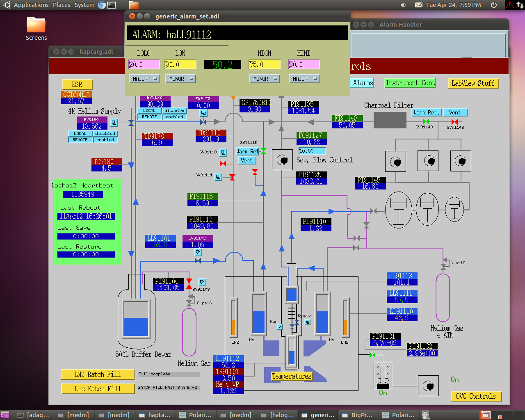
Task: Open the Screens folder on the desktop
Action: tap(36, 29)
